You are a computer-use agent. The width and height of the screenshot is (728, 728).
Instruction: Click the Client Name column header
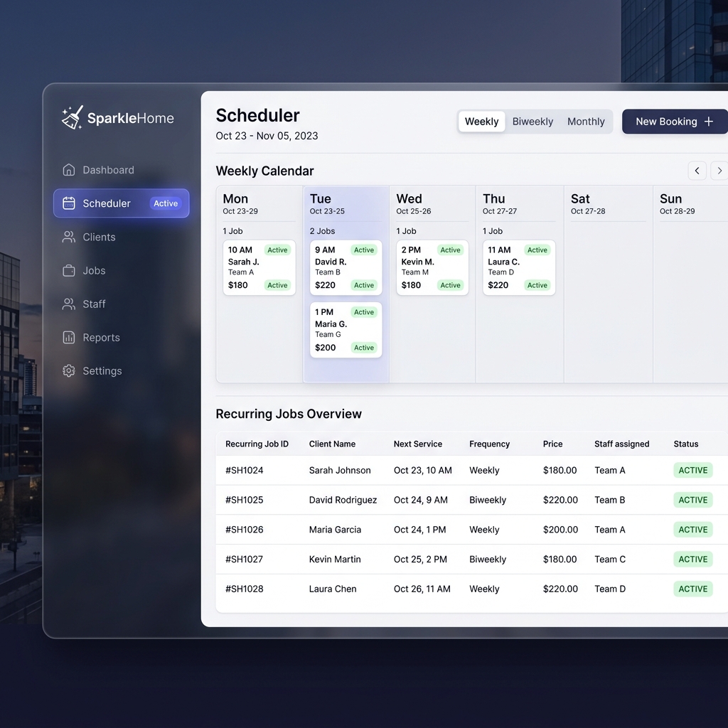pyautogui.click(x=333, y=444)
